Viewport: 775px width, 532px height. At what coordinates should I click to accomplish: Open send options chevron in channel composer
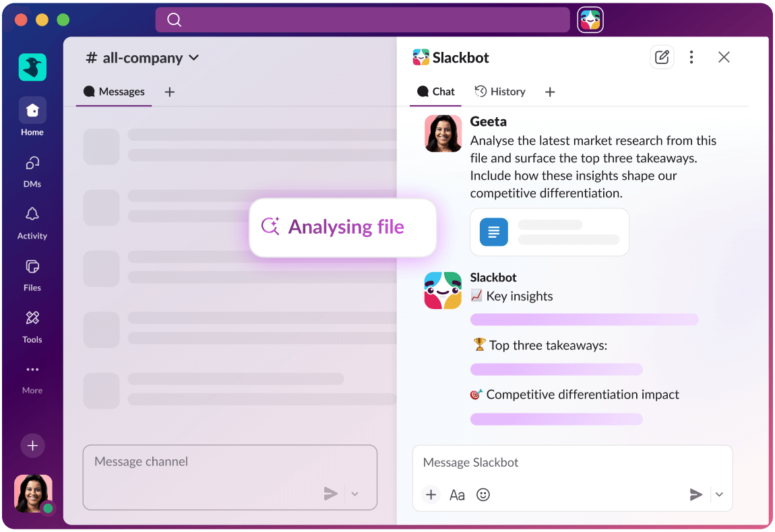point(355,494)
